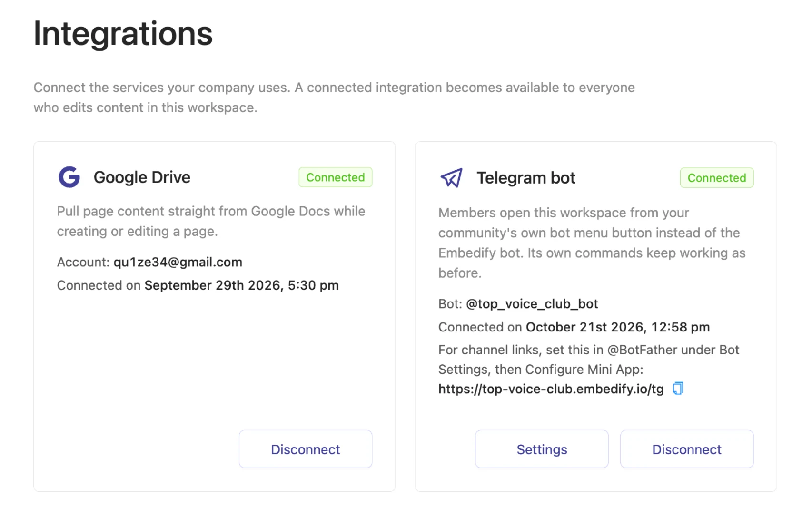Click October 21st 2026, 12:58 pm date
812x526 pixels.
(618, 327)
